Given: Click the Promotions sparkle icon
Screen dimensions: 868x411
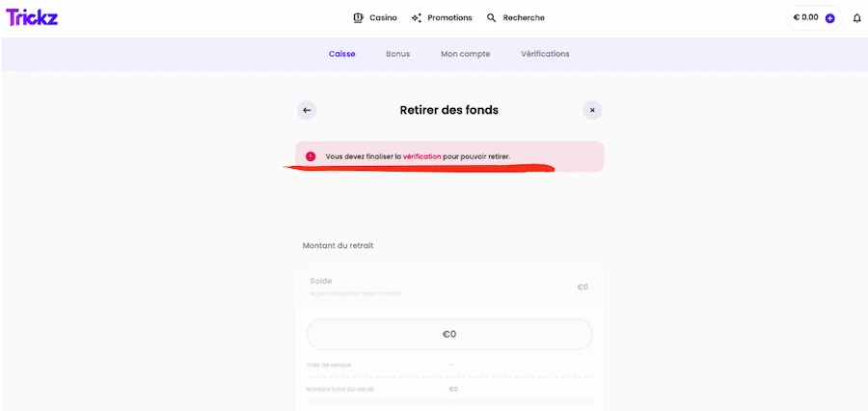Looking at the screenshot, I should coord(417,17).
